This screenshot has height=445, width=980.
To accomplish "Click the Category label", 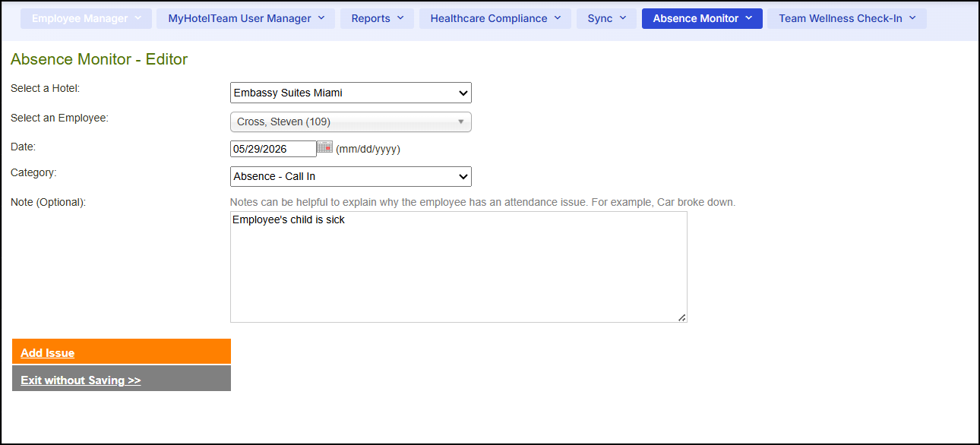I will pos(33,172).
